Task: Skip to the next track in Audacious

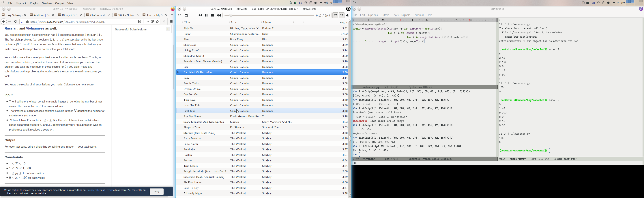Action: pos(218,16)
